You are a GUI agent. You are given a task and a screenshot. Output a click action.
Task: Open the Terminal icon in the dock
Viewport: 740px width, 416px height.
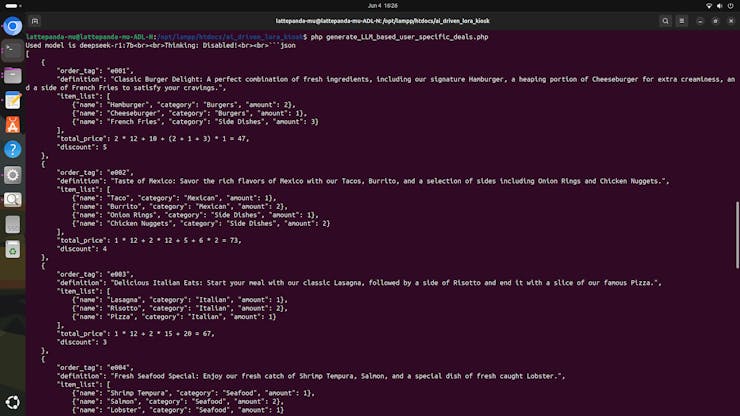pyautogui.click(x=13, y=50)
